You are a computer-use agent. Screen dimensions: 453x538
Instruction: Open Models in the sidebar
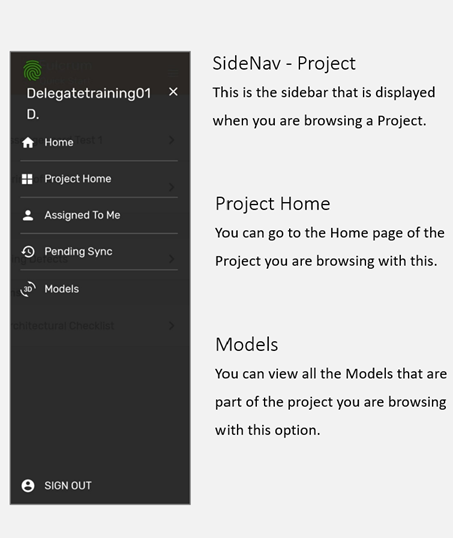click(x=99, y=289)
